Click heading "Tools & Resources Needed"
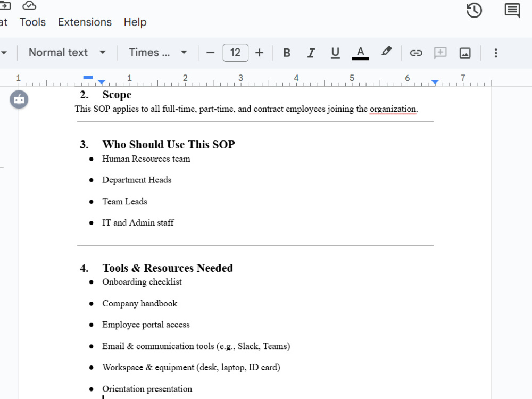This screenshot has height=399, width=532. click(168, 268)
